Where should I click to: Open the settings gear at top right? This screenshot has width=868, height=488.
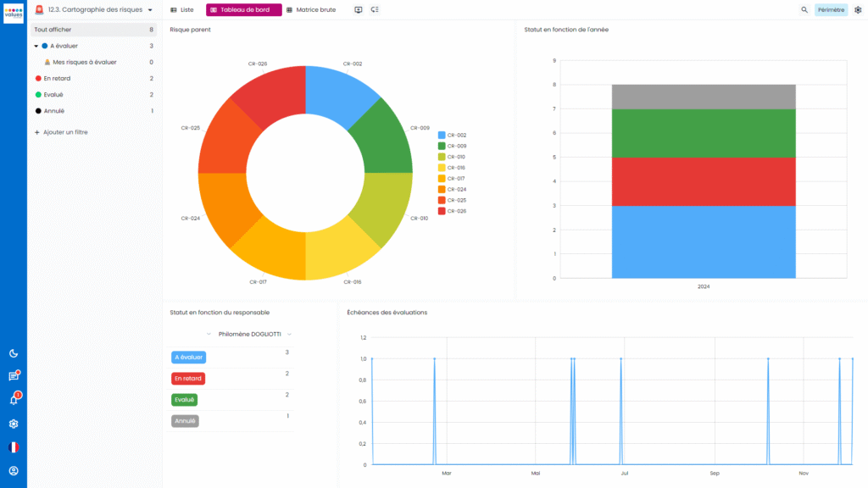(x=858, y=10)
